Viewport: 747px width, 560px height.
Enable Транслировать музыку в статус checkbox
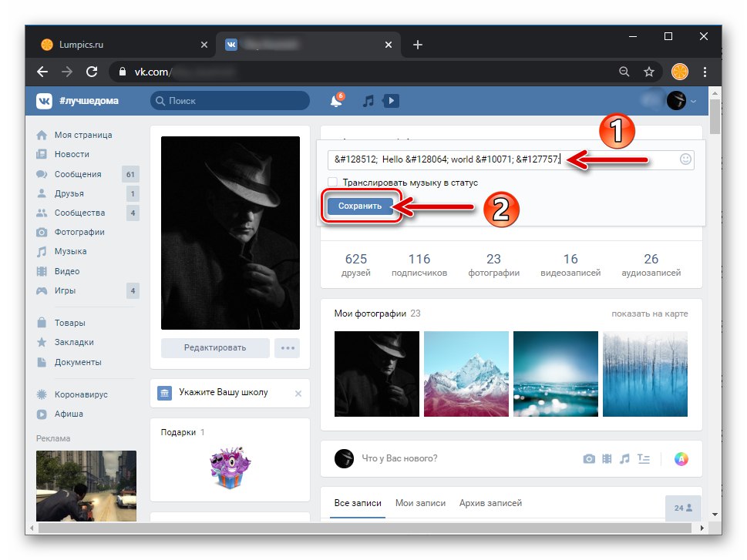pos(332,182)
